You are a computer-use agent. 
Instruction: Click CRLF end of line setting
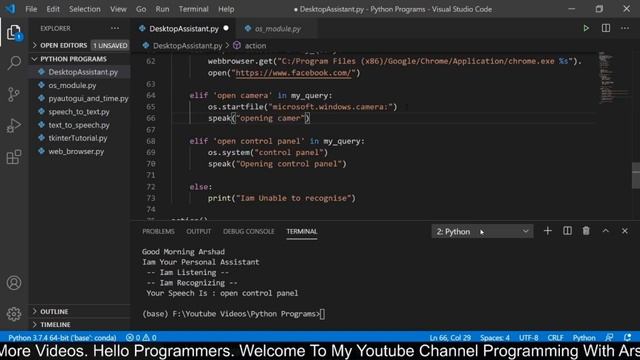point(555,338)
